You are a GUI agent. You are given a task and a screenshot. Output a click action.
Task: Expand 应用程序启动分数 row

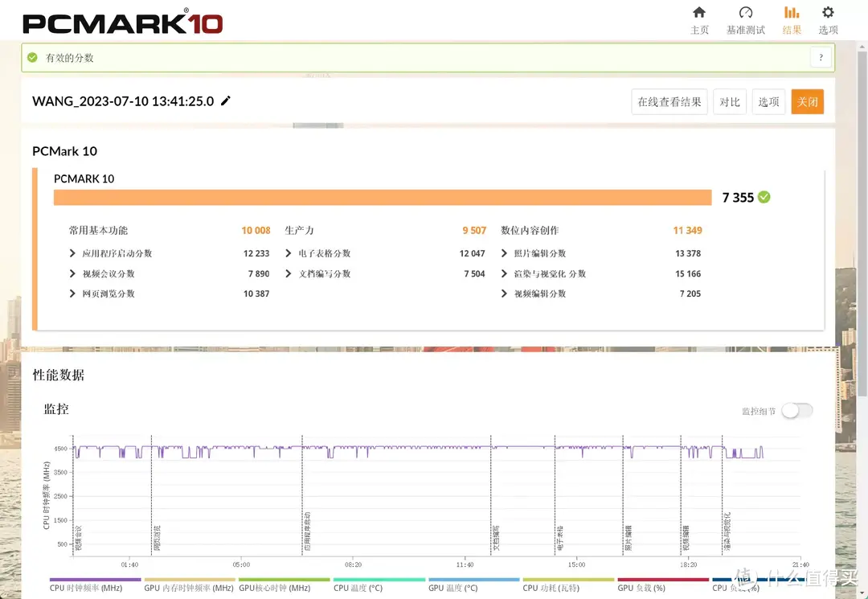tap(72, 253)
